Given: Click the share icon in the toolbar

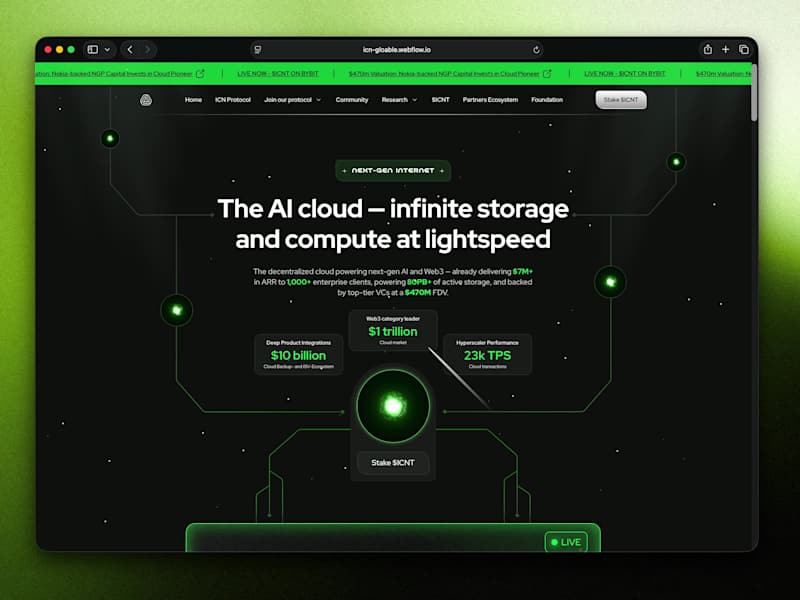Looking at the screenshot, I should pyautogui.click(x=708, y=48).
